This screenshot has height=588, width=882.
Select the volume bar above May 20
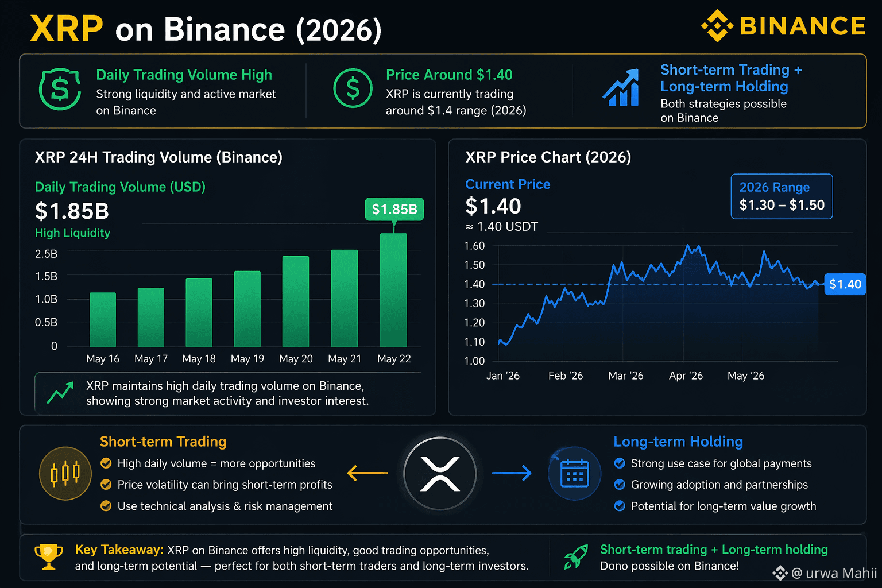coord(296,301)
